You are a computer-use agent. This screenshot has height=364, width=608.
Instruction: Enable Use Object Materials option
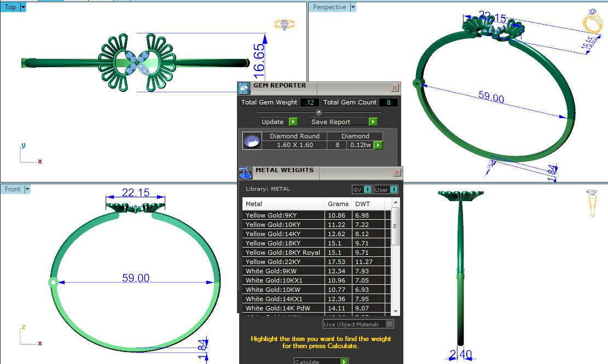[389, 324]
